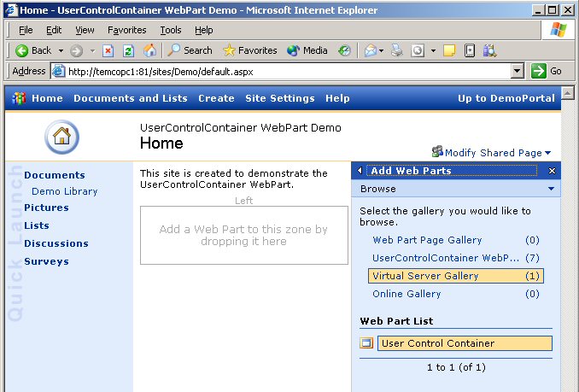
Task: Click the Create link
Action: coord(216,98)
